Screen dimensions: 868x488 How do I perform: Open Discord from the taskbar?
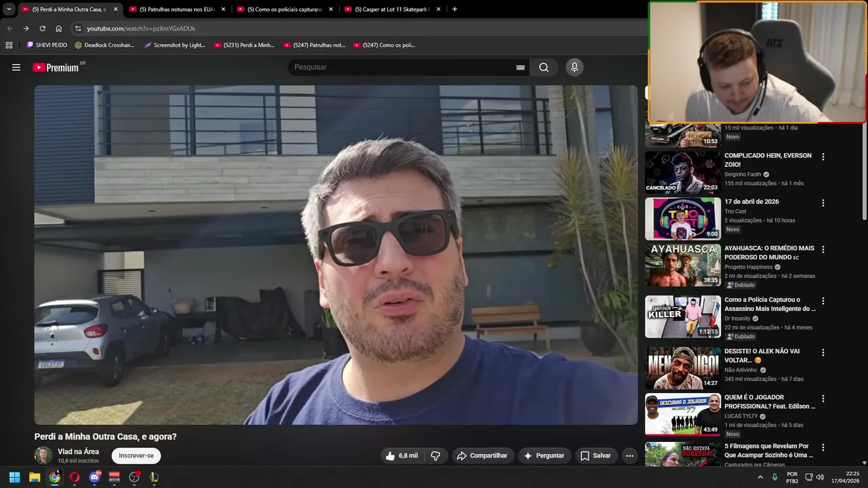94,477
